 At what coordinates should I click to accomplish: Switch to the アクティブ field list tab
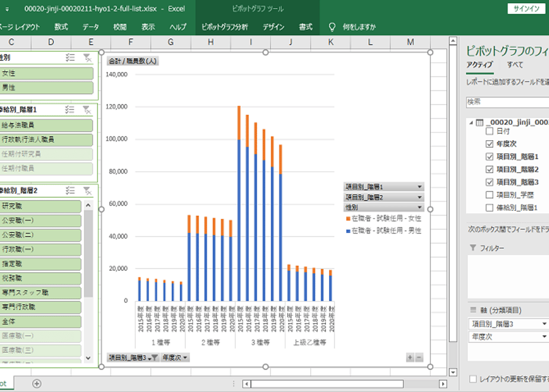479,65
